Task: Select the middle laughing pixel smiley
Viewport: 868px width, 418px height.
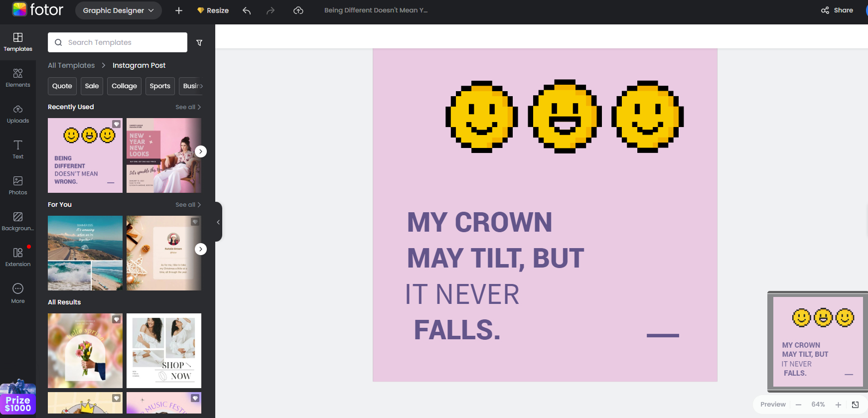Action: pyautogui.click(x=565, y=116)
